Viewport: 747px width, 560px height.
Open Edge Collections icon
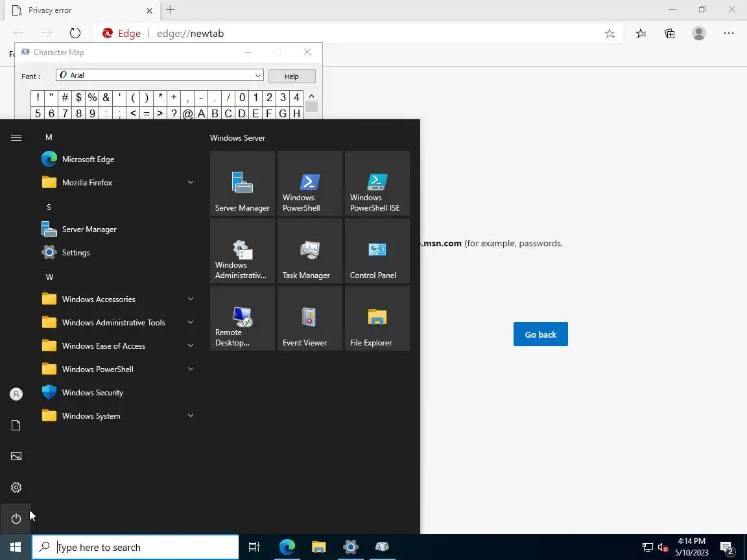pyautogui.click(x=669, y=33)
